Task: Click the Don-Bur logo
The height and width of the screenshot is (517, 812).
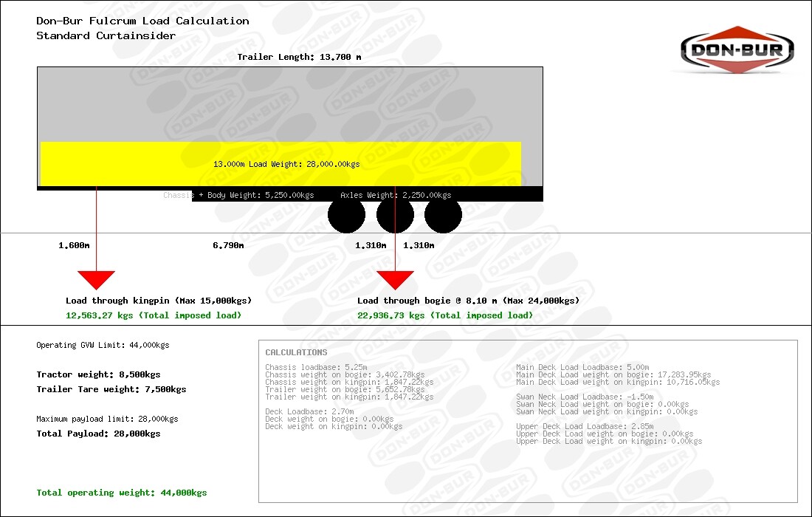Action: [x=737, y=49]
